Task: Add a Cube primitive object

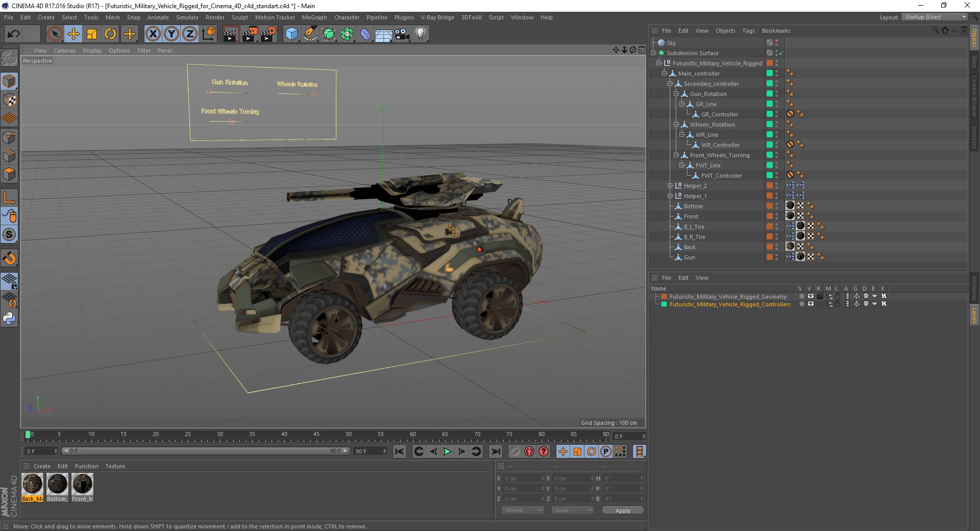Action: (291, 34)
